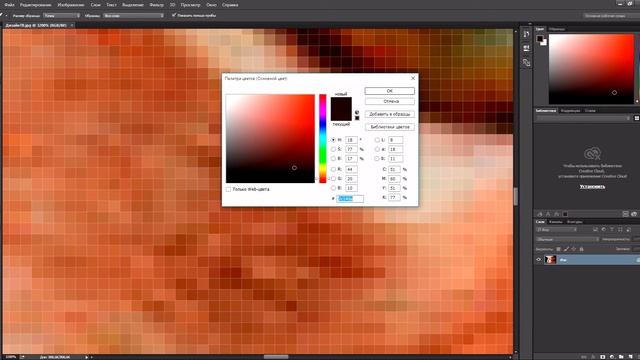Expand the status bar info arrow
The height and width of the screenshot is (360, 640).
pos(87,357)
